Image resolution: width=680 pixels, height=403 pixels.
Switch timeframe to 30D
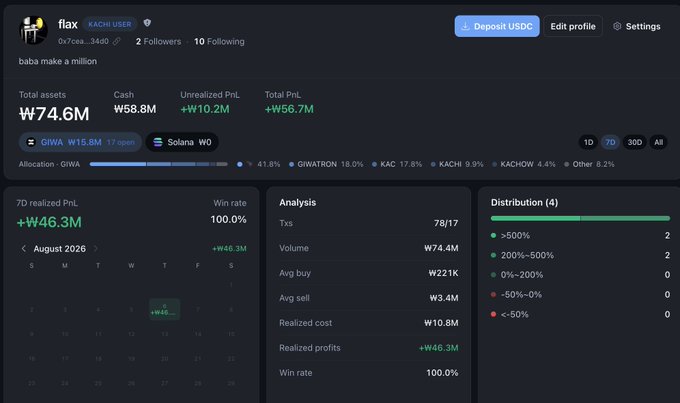click(x=634, y=142)
